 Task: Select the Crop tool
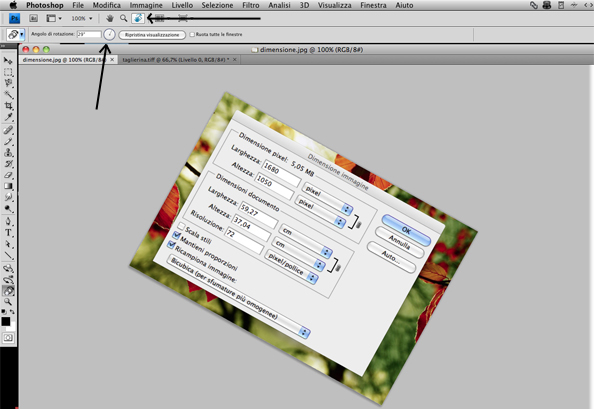tap(8, 106)
